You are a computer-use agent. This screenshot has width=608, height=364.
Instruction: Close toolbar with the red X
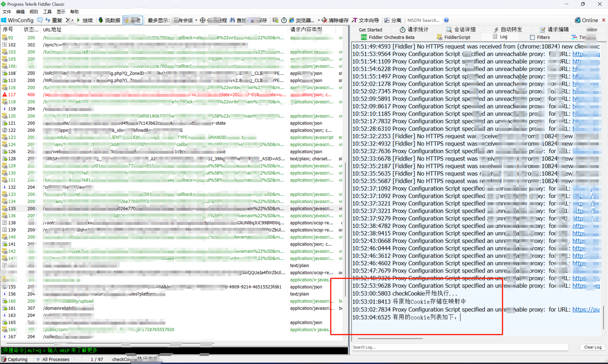[603, 20]
